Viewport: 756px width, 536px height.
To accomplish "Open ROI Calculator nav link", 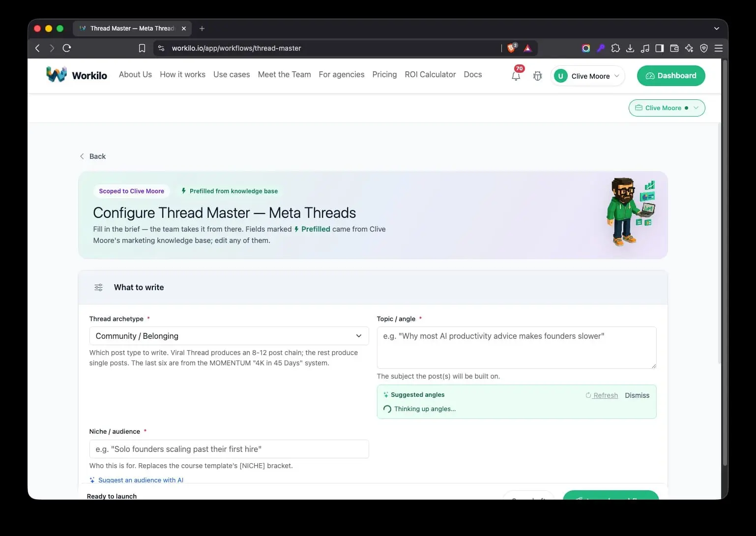I will pos(430,74).
